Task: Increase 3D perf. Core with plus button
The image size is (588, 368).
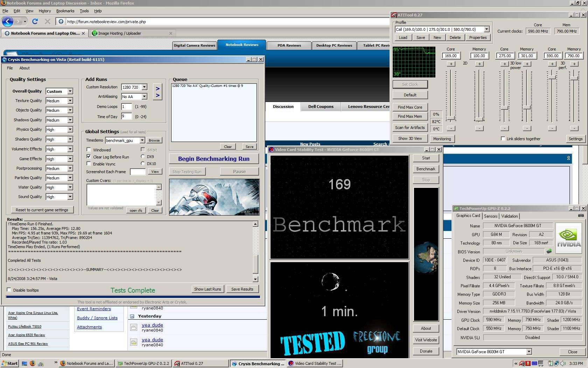Action: (552, 64)
